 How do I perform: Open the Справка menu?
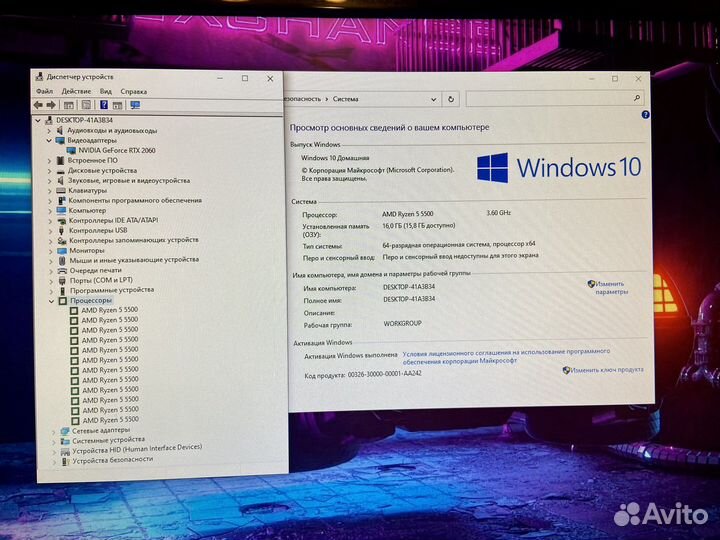pos(134,91)
